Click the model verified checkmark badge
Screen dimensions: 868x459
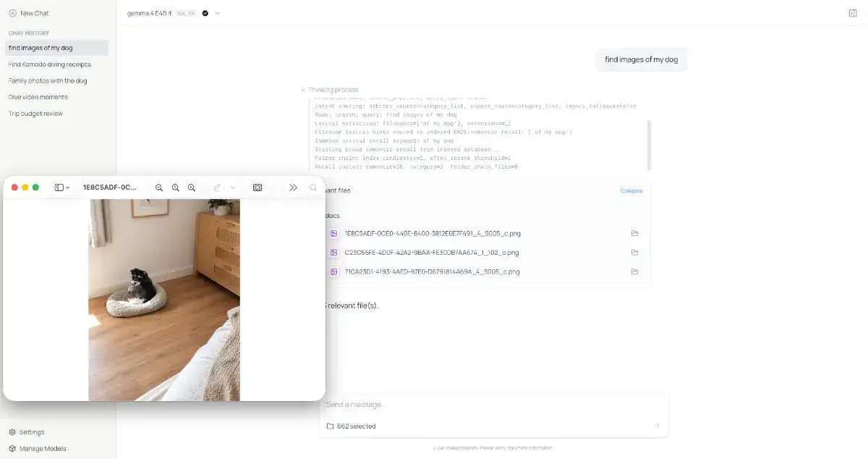[205, 13]
